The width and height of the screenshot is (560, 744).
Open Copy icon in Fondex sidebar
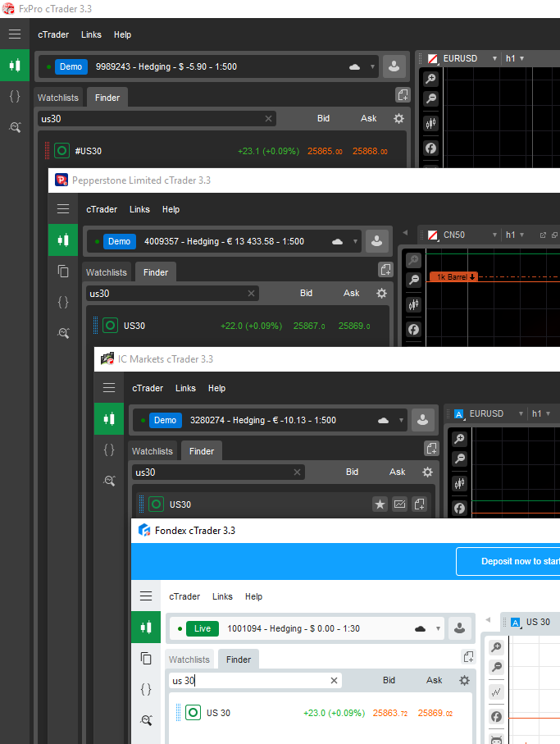[146, 658]
